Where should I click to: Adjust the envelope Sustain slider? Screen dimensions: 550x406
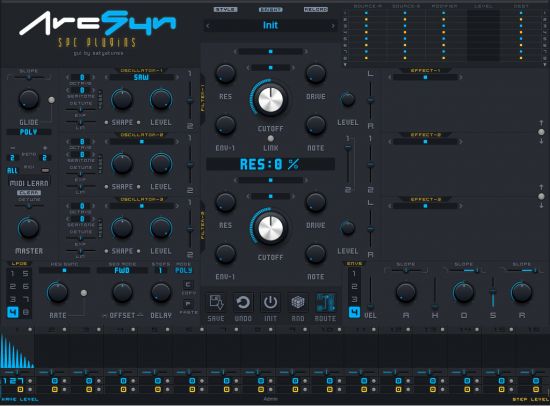[x=493, y=293]
